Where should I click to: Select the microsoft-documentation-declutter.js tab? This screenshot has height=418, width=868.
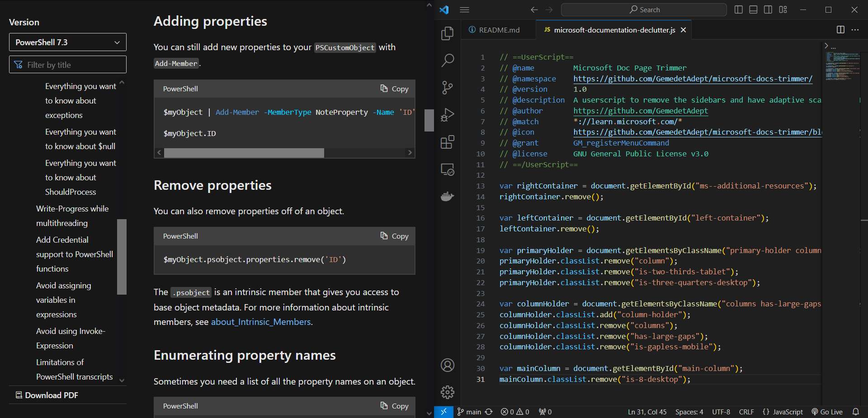614,30
